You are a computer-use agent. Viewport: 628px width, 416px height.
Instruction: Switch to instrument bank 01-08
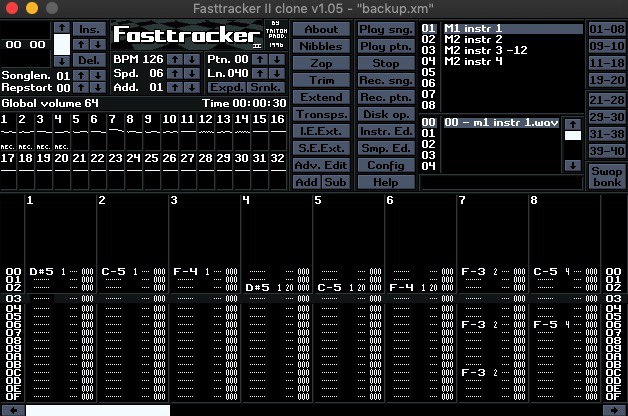coord(606,29)
